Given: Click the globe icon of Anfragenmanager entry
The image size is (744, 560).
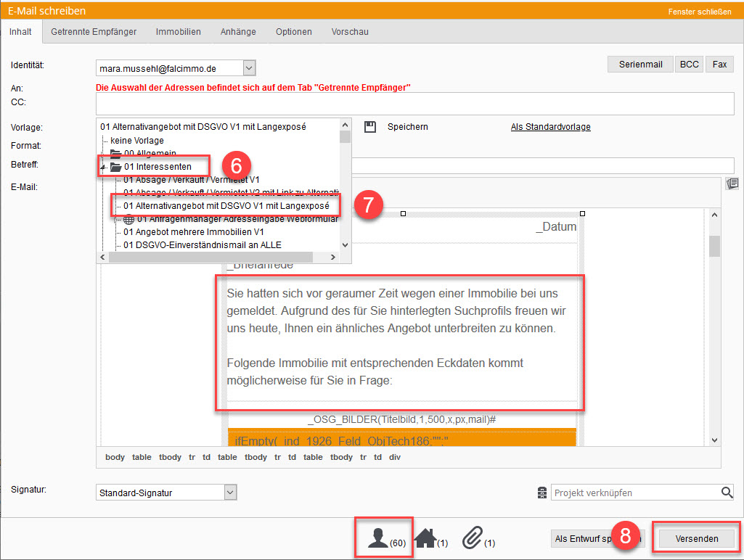Looking at the screenshot, I should coord(128,219).
